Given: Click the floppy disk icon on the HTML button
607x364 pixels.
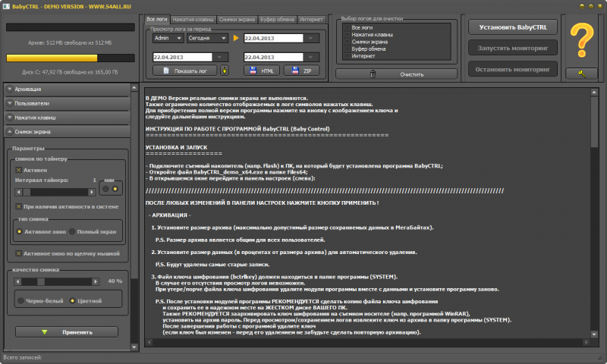Looking at the screenshot, I should pyautogui.click(x=253, y=71).
